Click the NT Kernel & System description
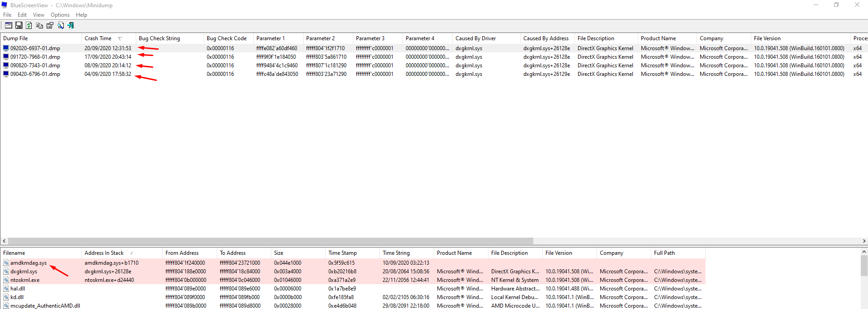Viewport: 868px width, 309px height. 515,280
